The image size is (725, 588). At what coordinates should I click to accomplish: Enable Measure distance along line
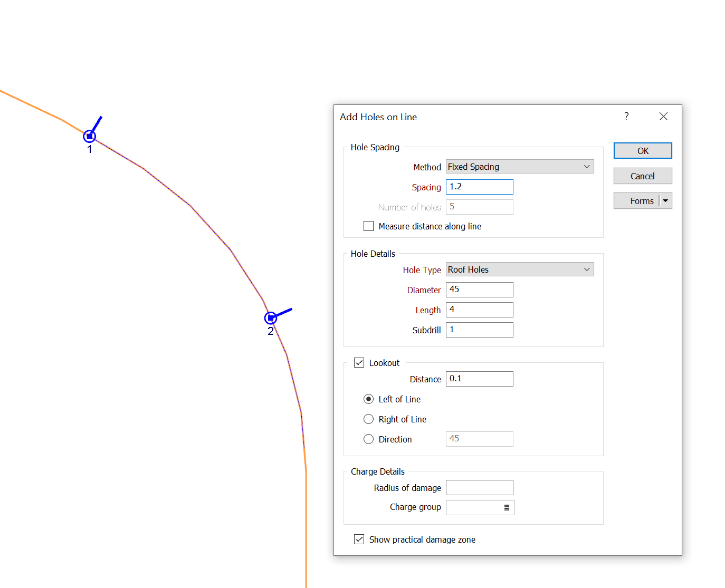point(368,226)
